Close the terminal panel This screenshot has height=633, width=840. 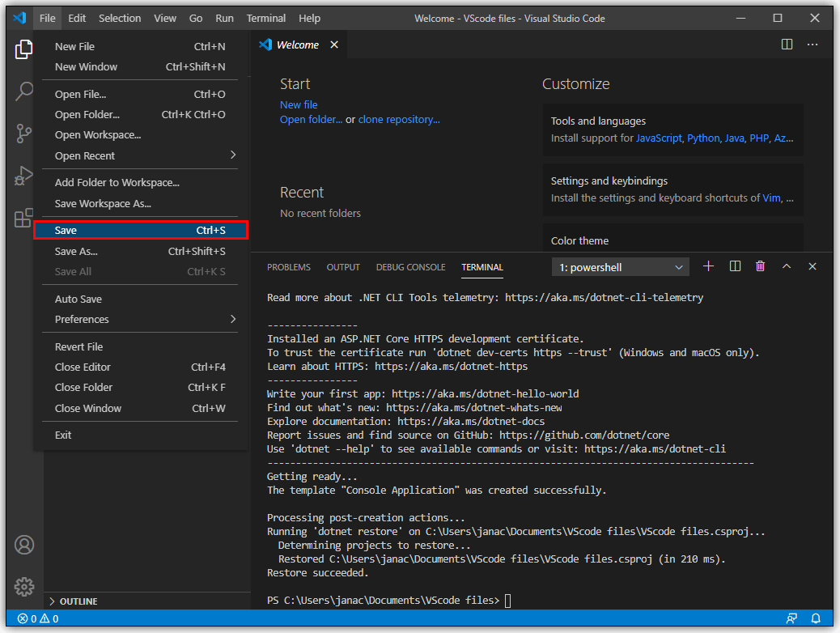tap(812, 266)
